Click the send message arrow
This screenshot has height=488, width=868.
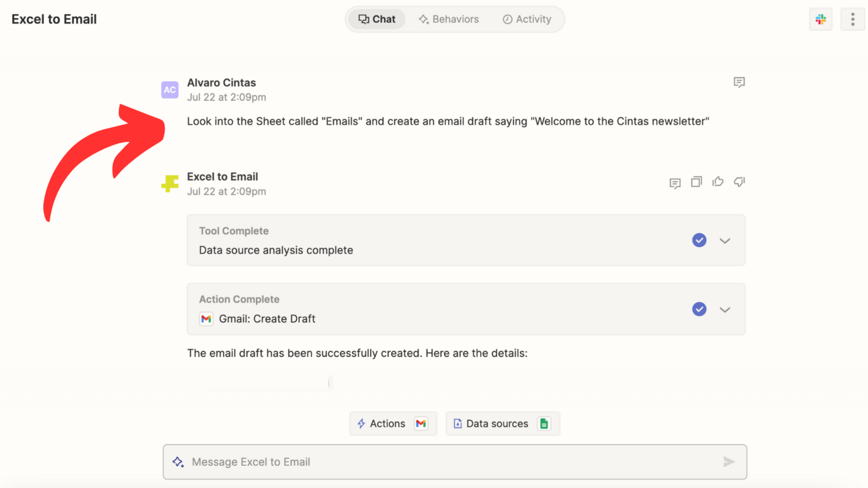point(729,462)
